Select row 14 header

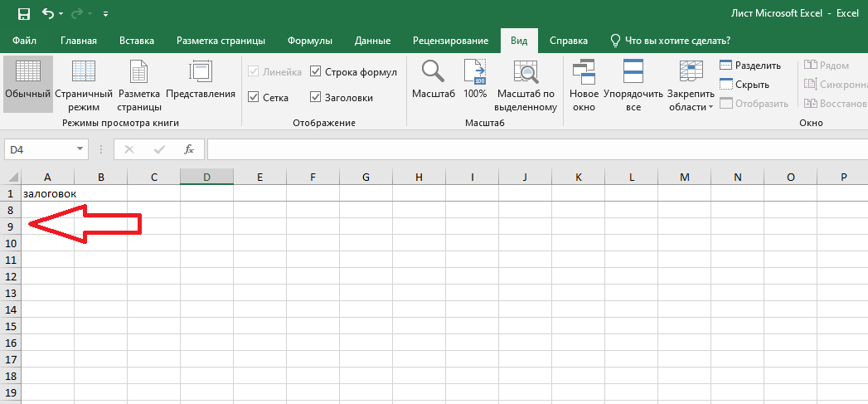coord(11,309)
